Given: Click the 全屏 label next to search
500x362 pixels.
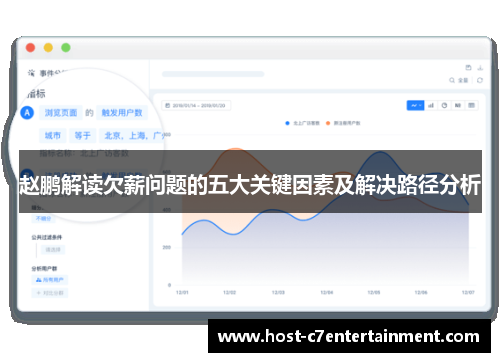Looking at the screenshot, I should point(463,80).
